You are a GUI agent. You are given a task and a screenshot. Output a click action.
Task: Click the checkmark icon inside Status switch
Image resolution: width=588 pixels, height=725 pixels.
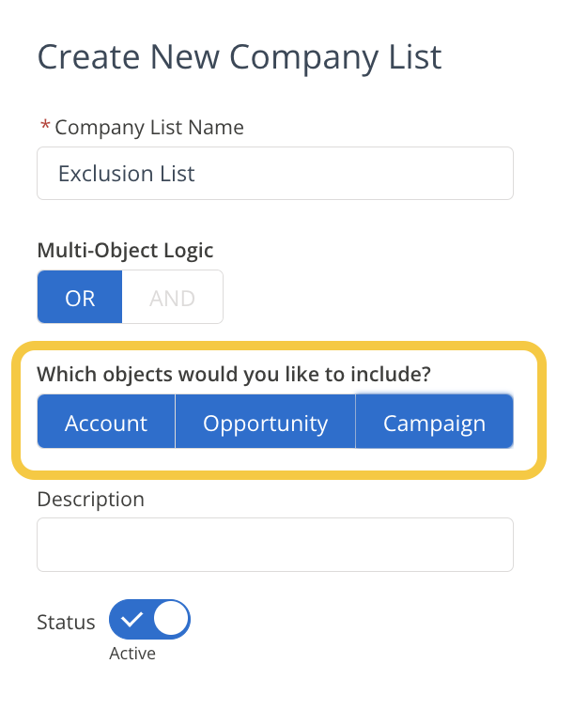tap(132, 621)
